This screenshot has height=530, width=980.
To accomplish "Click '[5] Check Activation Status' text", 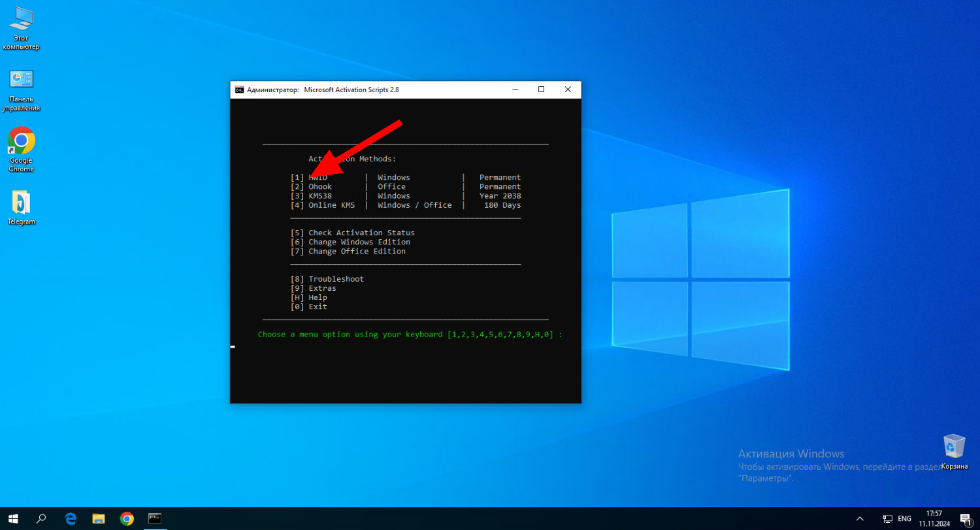I will pyautogui.click(x=352, y=233).
